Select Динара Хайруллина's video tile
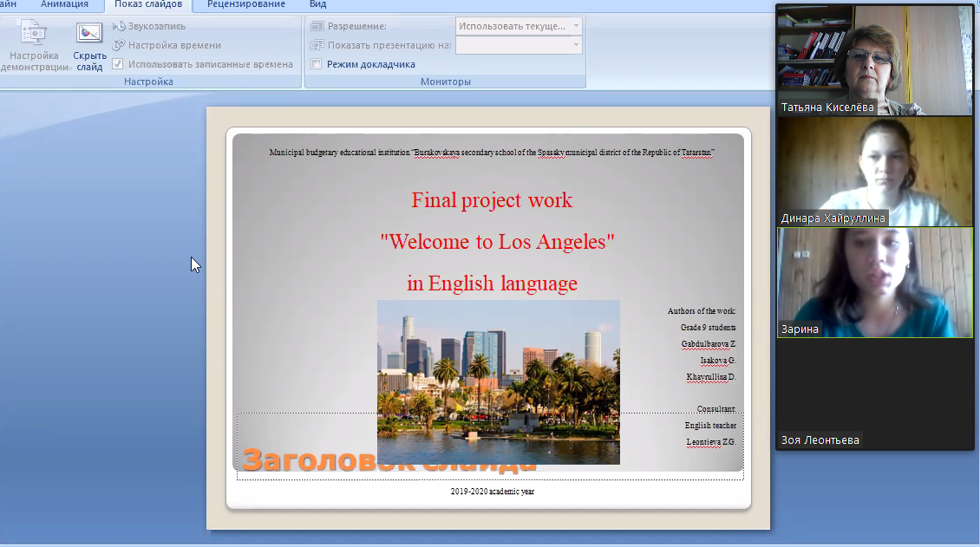980x547 pixels. click(x=874, y=170)
